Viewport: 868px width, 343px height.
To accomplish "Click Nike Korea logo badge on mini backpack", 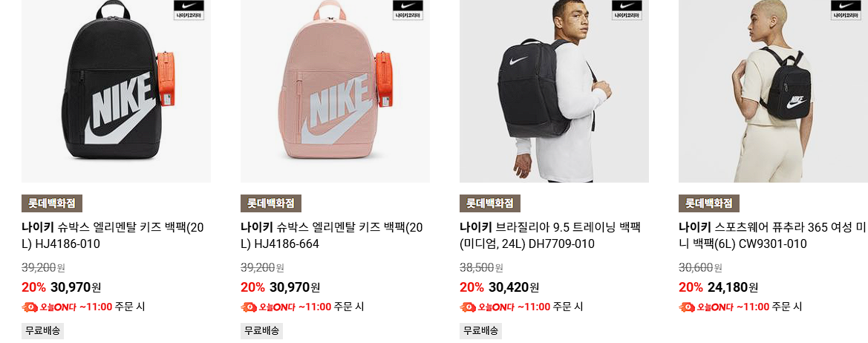I will 846,10.
